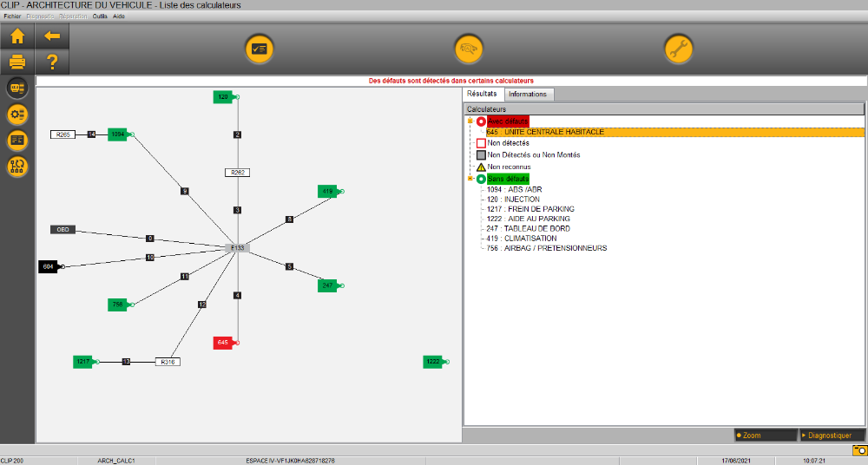Select '645 : UNITE CENTRALE HABITACLE' in tree

coord(545,133)
